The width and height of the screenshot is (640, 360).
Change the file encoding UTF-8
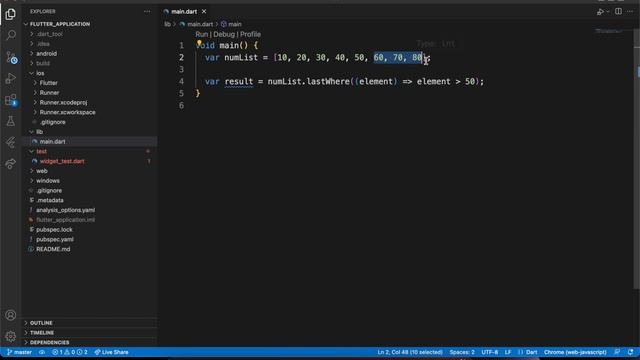(x=490, y=352)
